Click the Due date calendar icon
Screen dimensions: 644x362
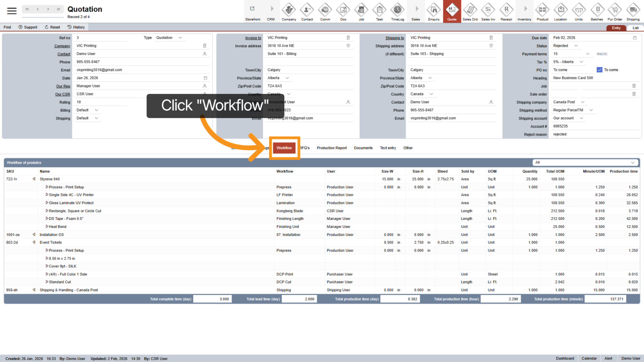click(634, 38)
